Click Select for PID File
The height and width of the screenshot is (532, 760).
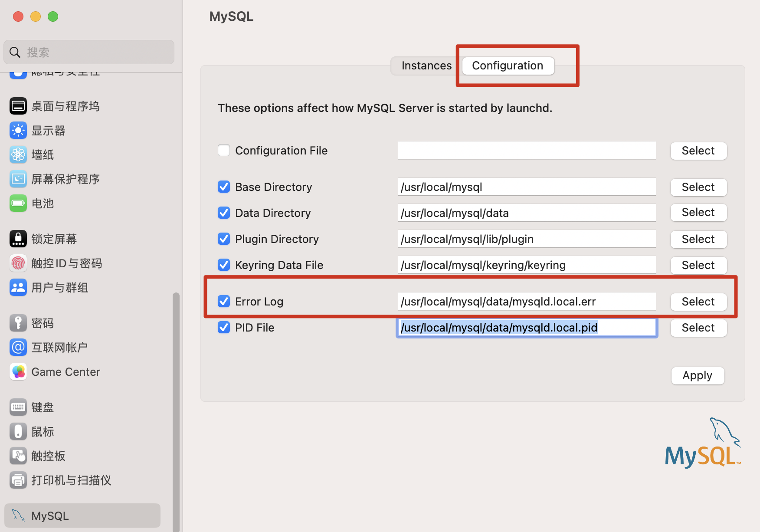tap(698, 328)
